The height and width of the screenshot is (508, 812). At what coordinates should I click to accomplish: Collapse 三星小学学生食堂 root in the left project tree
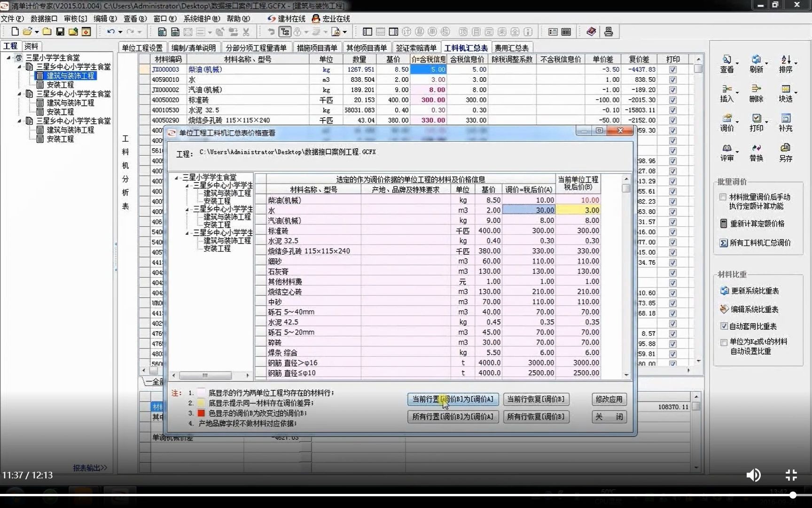pyautogui.click(x=8, y=57)
